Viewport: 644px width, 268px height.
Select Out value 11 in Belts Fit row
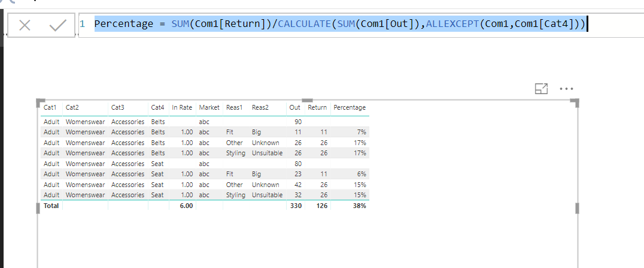(x=298, y=132)
